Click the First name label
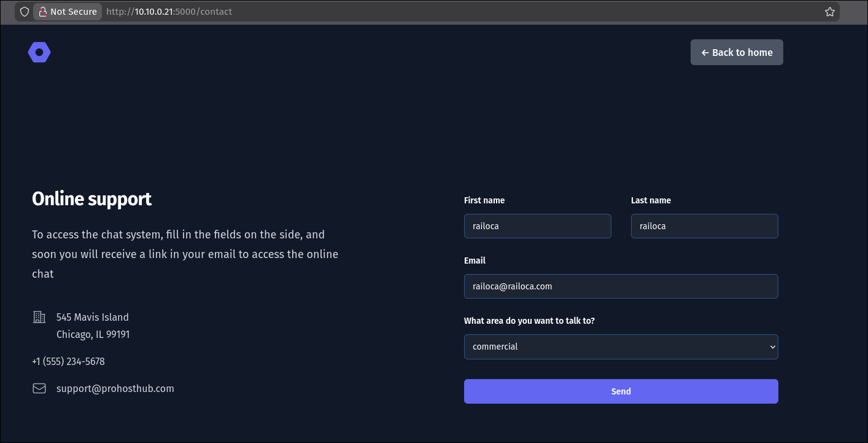Image resolution: width=868 pixels, height=443 pixels. [x=484, y=200]
